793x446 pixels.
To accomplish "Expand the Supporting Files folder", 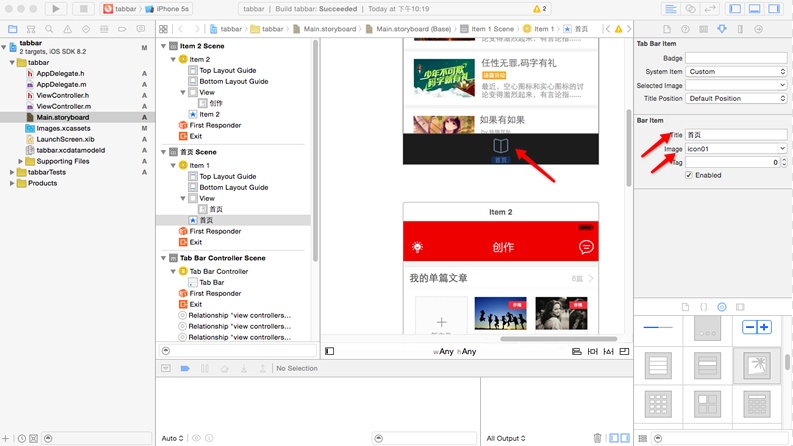I will click(x=20, y=161).
